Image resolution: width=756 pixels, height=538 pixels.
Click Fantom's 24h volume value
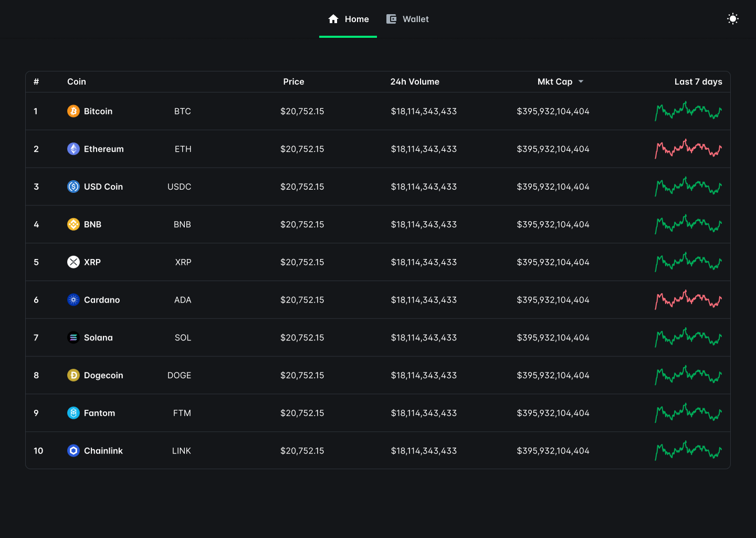(424, 413)
